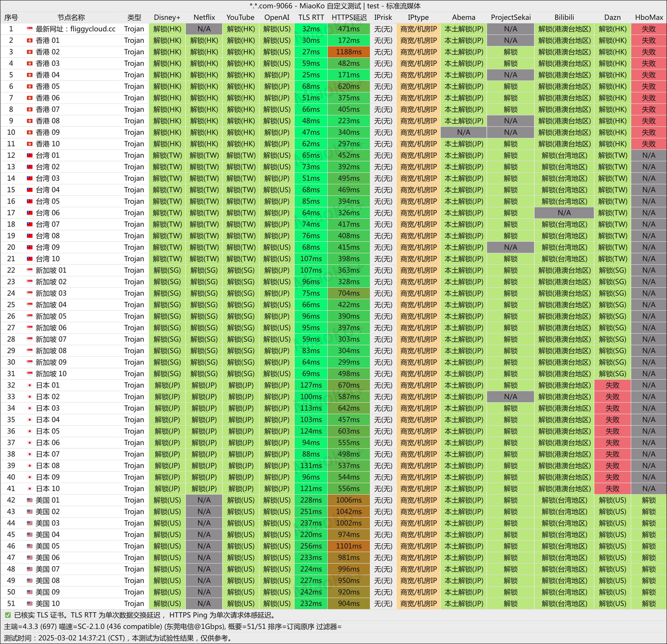Click the IPrisk column header
Viewport: 667px width, 644px height.
(383, 17)
